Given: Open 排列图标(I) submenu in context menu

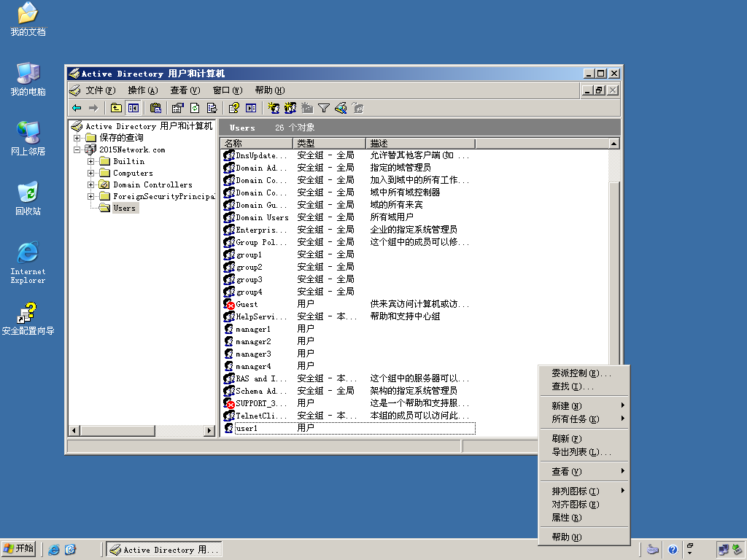Looking at the screenshot, I should click(584, 491).
